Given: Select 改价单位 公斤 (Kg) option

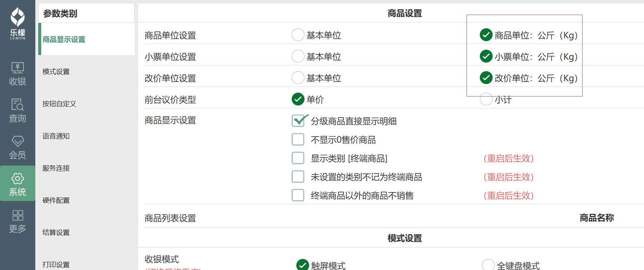Looking at the screenshot, I should pos(486,78).
